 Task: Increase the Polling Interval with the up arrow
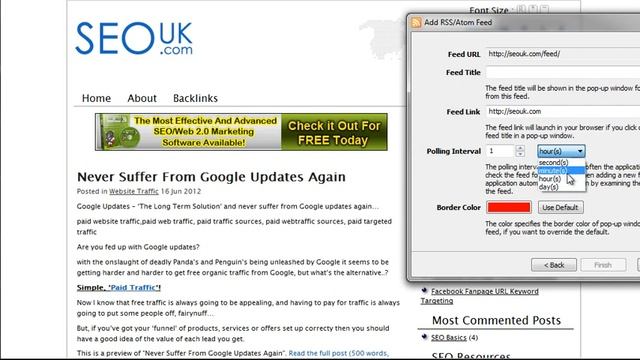pos(520,148)
